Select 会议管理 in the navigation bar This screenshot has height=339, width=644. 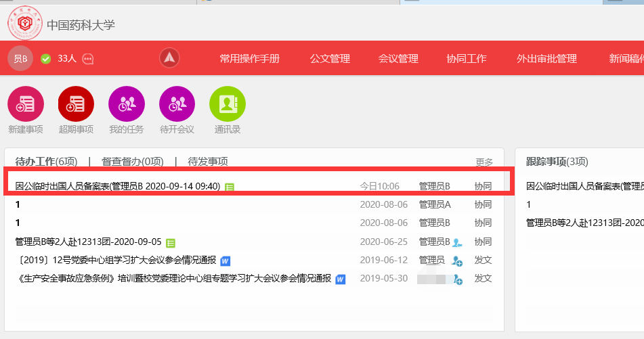(398, 59)
